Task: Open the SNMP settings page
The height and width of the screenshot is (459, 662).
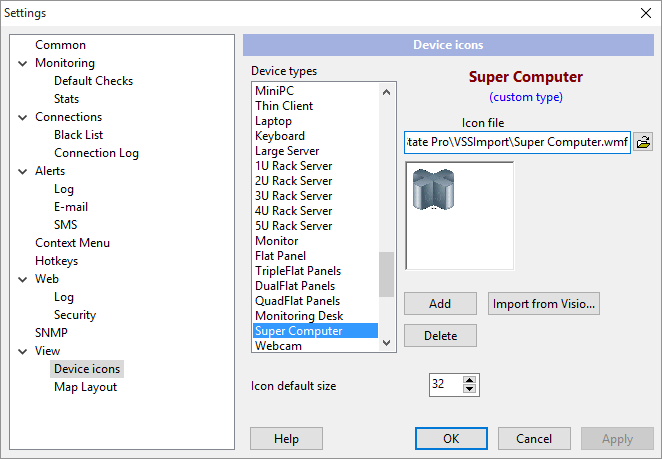Action: (x=51, y=333)
